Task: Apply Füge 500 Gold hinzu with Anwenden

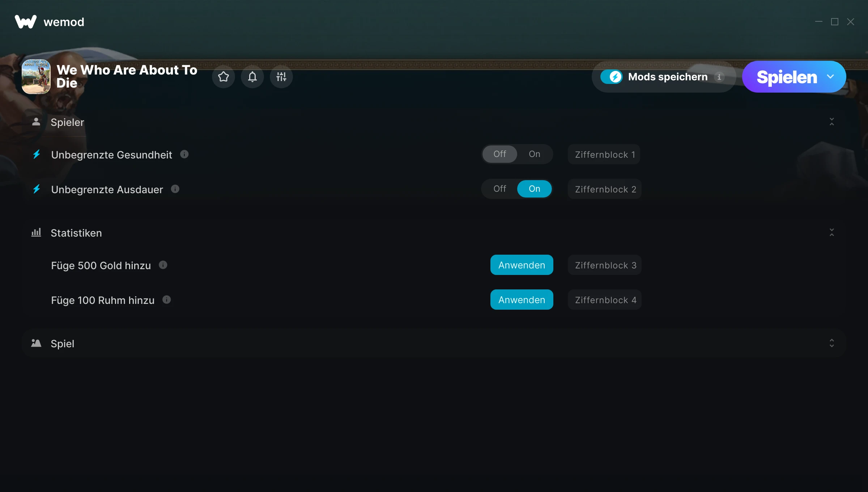Action: click(x=522, y=265)
